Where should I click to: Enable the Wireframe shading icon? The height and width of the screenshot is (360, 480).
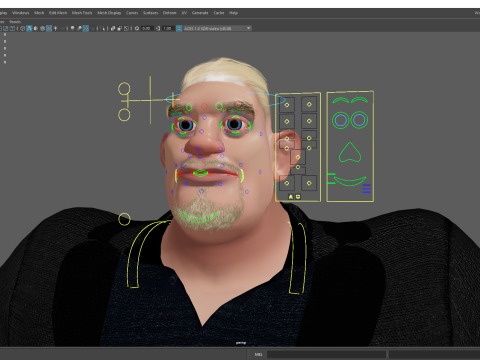point(22,28)
